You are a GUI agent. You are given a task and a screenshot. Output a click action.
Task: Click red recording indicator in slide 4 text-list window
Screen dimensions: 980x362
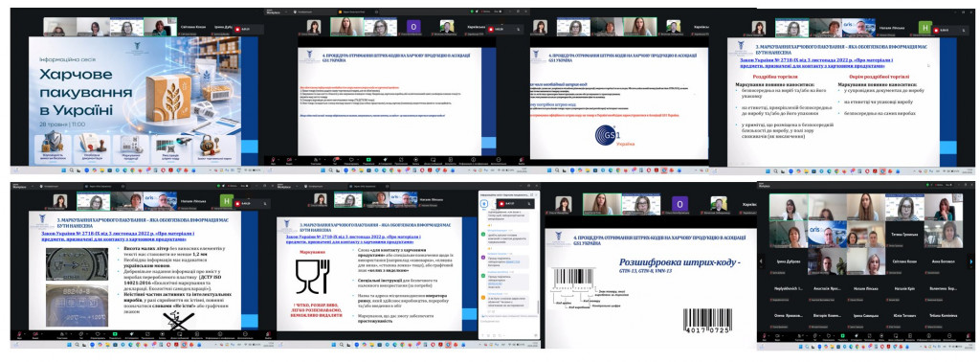pos(491,29)
